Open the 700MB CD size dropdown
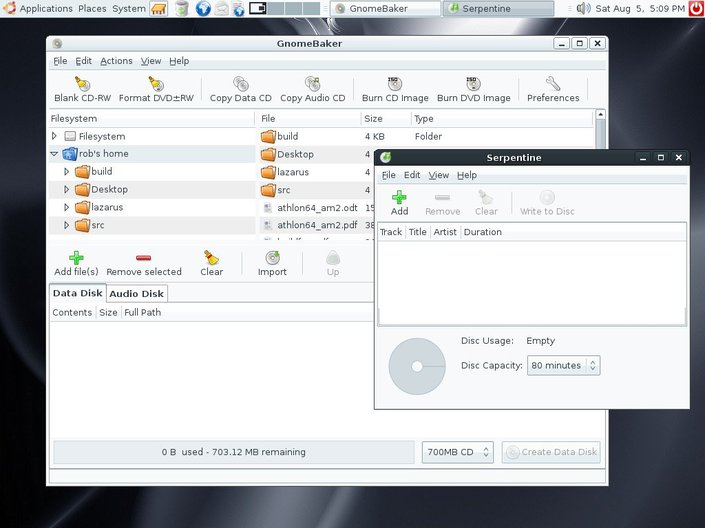The width and height of the screenshot is (705, 528). tap(458, 452)
